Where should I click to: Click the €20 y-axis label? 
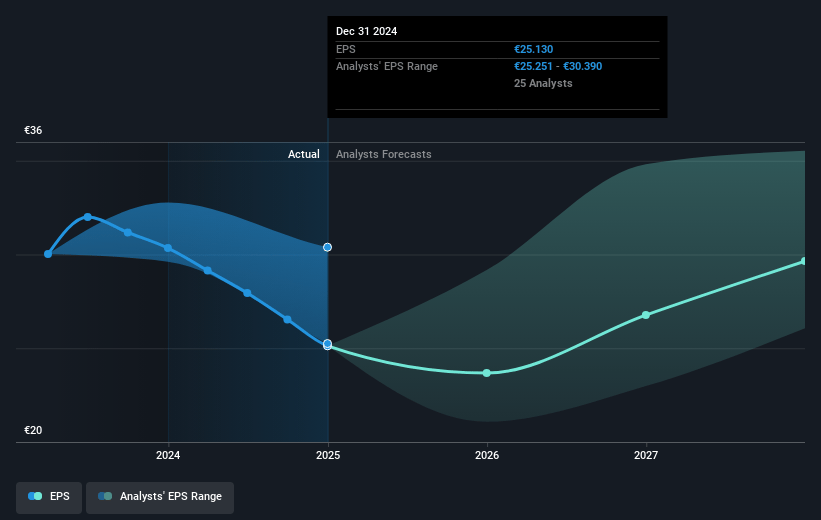[x=33, y=430]
